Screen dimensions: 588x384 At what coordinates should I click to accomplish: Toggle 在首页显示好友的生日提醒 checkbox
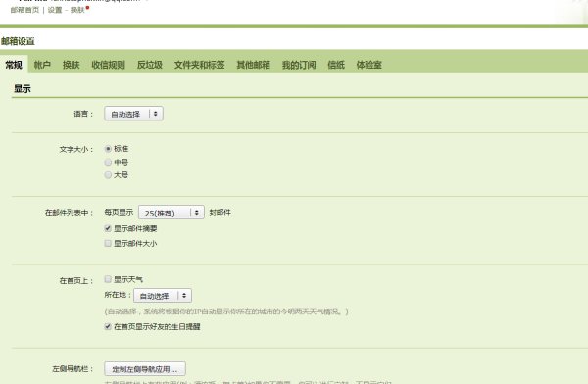108,326
